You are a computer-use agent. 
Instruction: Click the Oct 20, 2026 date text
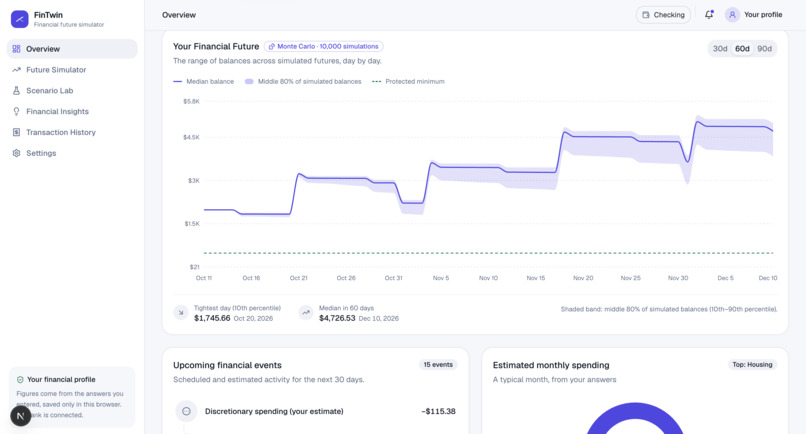pyautogui.click(x=253, y=319)
